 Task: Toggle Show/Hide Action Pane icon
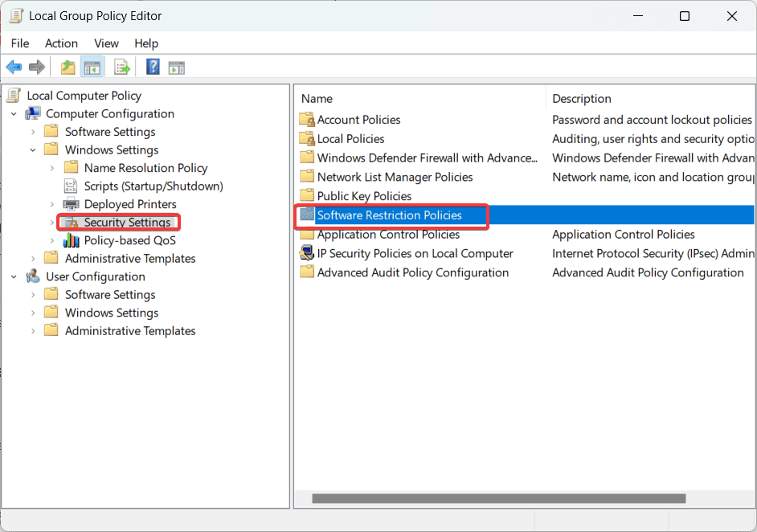click(x=176, y=68)
